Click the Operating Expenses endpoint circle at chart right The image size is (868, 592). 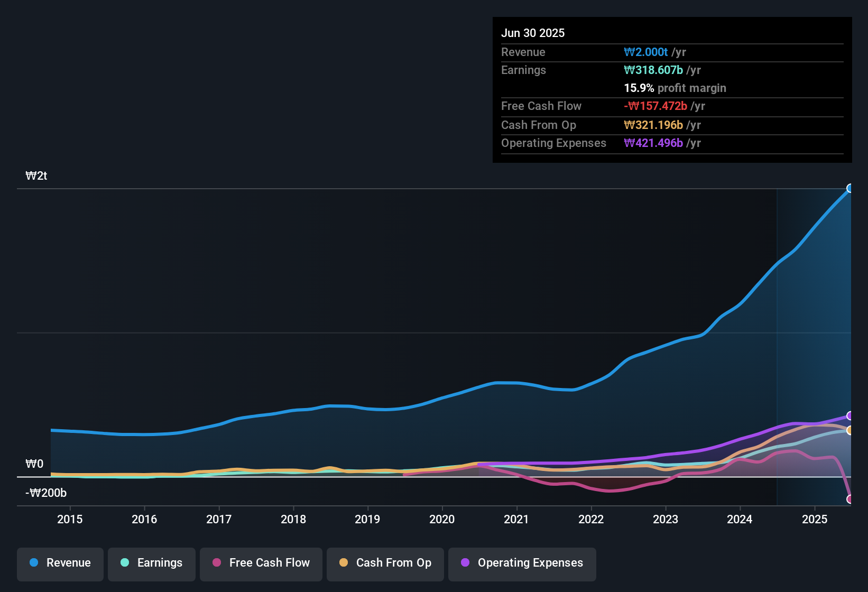coord(850,416)
